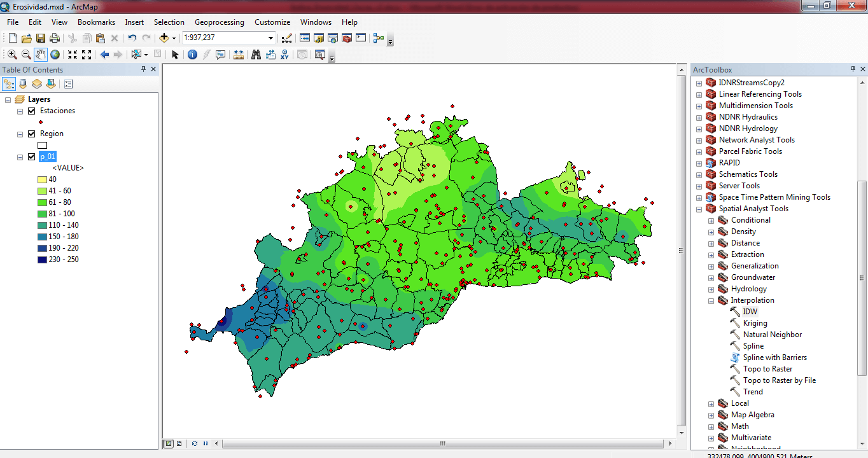Screen dimensions: 868x458
Task: Collapse the Interpolation toolset
Action: pyautogui.click(x=711, y=300)
